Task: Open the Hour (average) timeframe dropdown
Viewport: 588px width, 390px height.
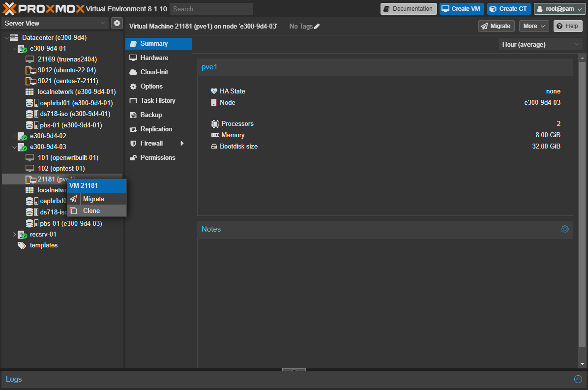Action: [x=540, y=44]
